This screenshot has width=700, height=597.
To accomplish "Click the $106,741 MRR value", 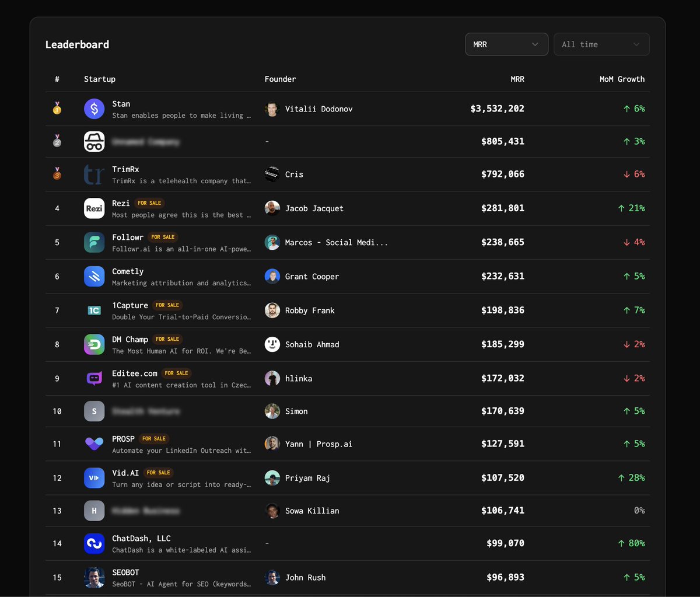I will [x=503, y=511].
